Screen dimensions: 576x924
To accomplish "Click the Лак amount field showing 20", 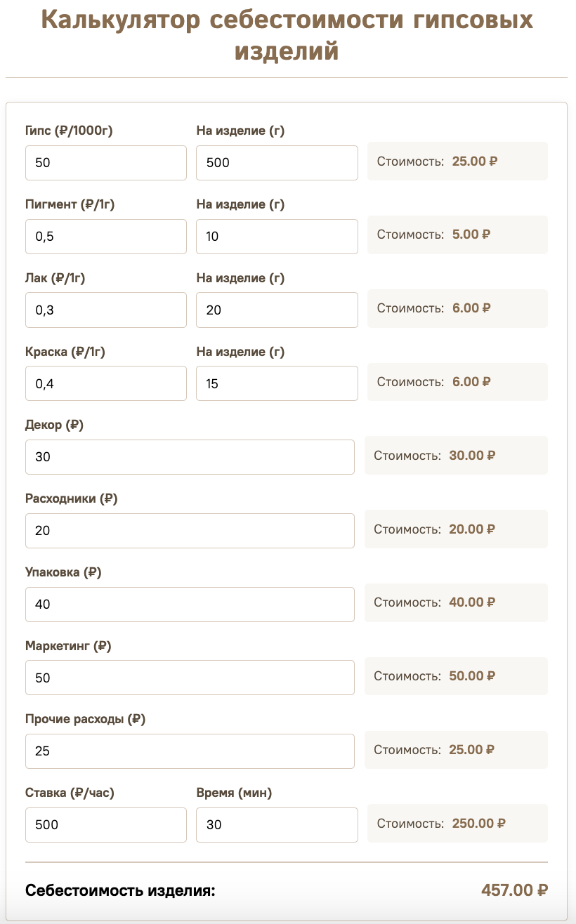I will pyautogui.click(x=277, y=310).
